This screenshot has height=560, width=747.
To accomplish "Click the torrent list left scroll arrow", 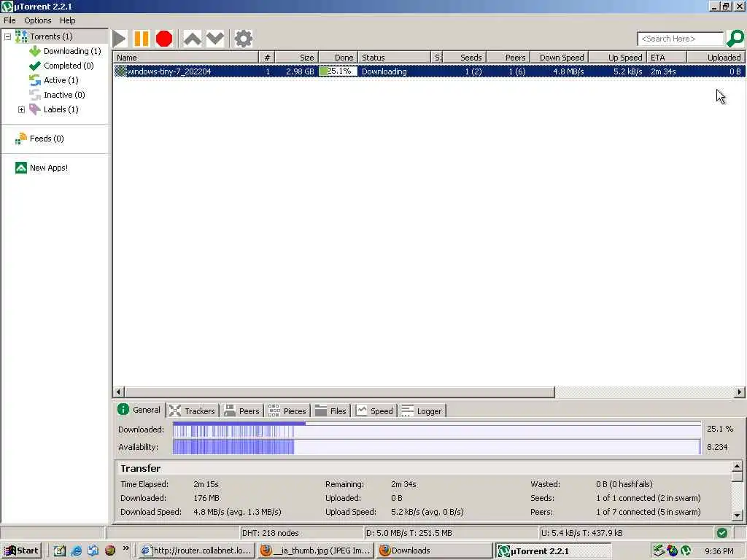I will pos(119,392).
